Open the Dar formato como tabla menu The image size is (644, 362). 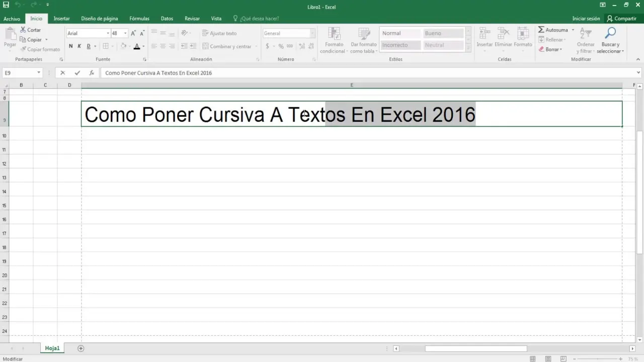363,40
